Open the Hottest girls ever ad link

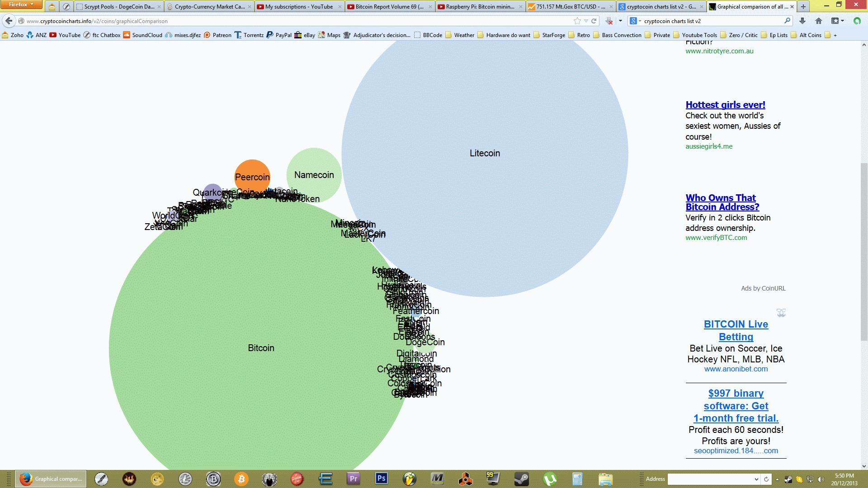tap(725, 105)
